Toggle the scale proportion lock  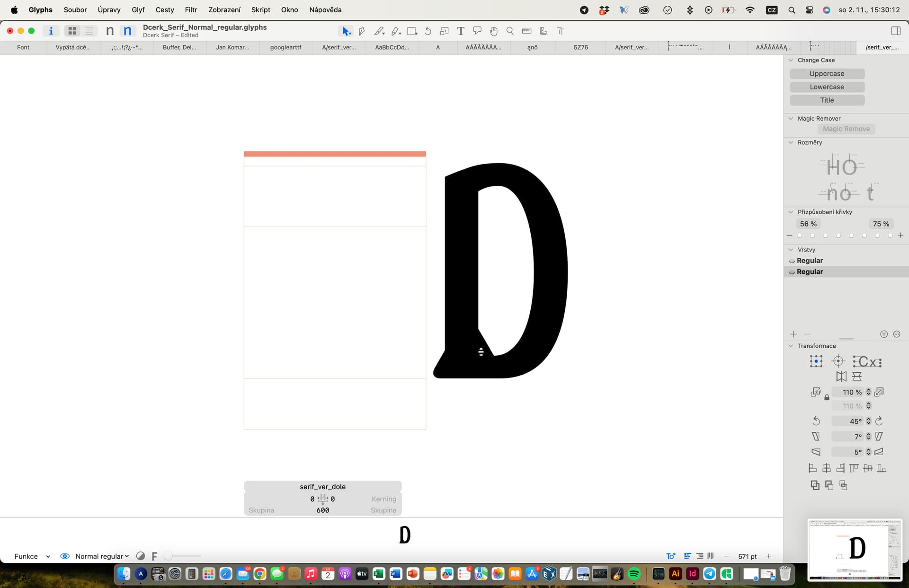pyautogui.click(x=827, y=398)
